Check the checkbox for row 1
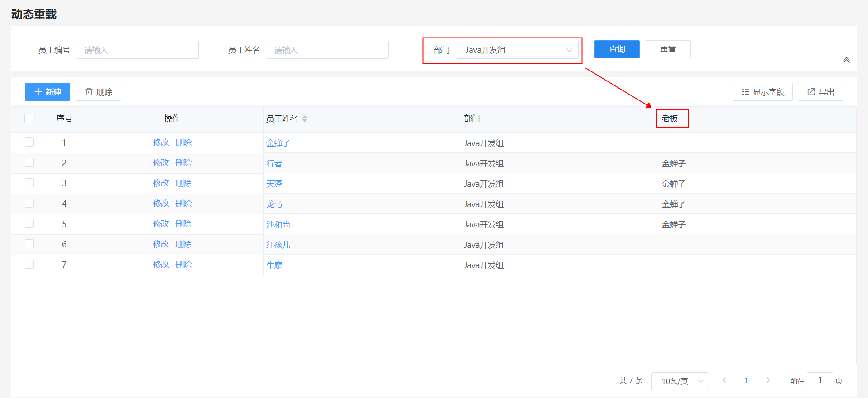 point(29,142)
